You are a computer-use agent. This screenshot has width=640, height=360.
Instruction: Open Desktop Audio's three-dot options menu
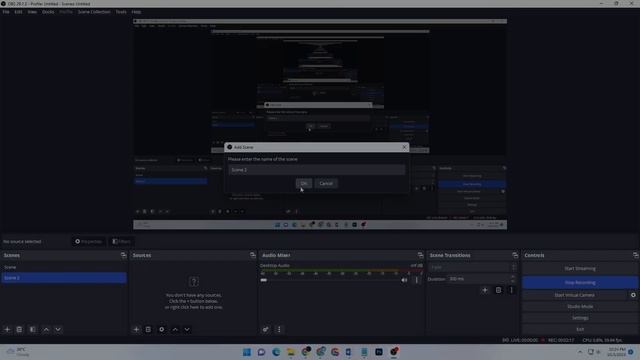tap(417, 280)
